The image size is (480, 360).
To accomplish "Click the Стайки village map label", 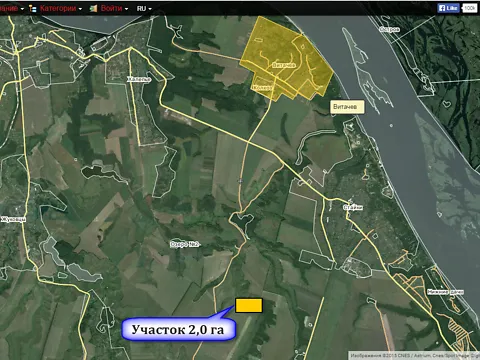I will click(353, 207).
